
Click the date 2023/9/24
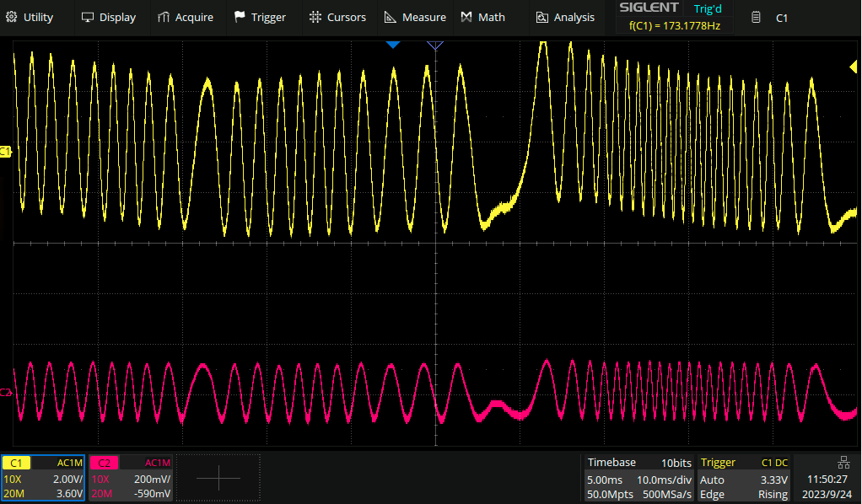point(827,494)
